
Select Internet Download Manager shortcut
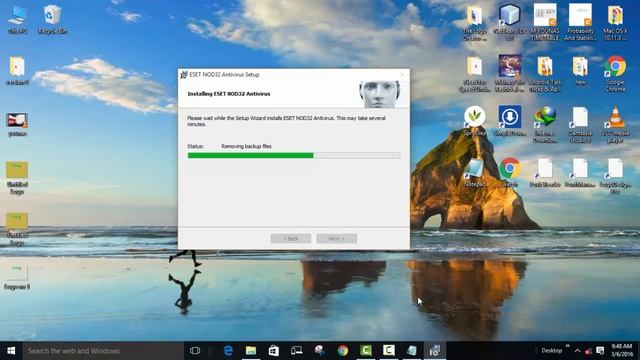click(x=545, y=124)
